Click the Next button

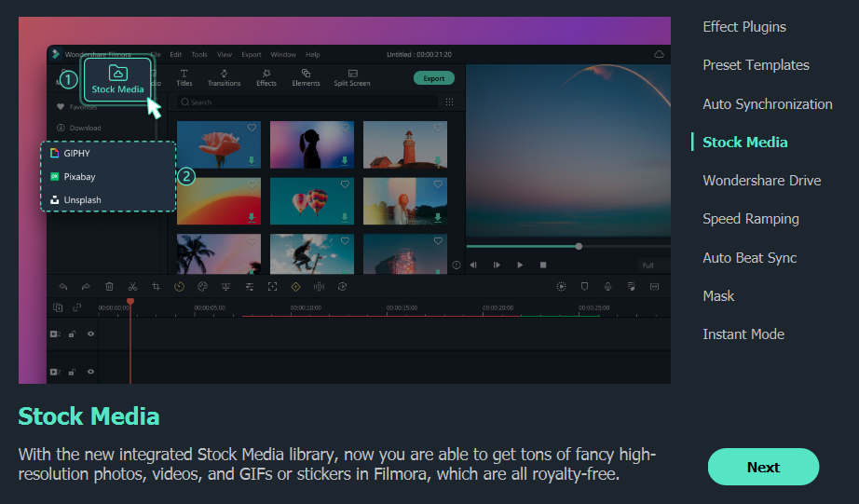click(763, 467)
